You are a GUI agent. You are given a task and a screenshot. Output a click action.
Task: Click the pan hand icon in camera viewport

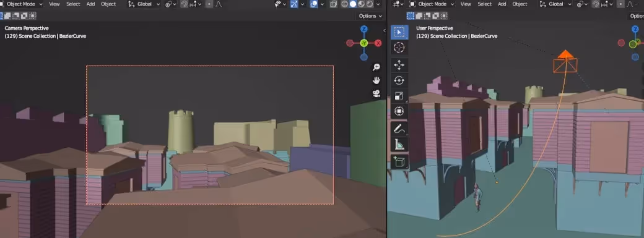coord(376,80)
